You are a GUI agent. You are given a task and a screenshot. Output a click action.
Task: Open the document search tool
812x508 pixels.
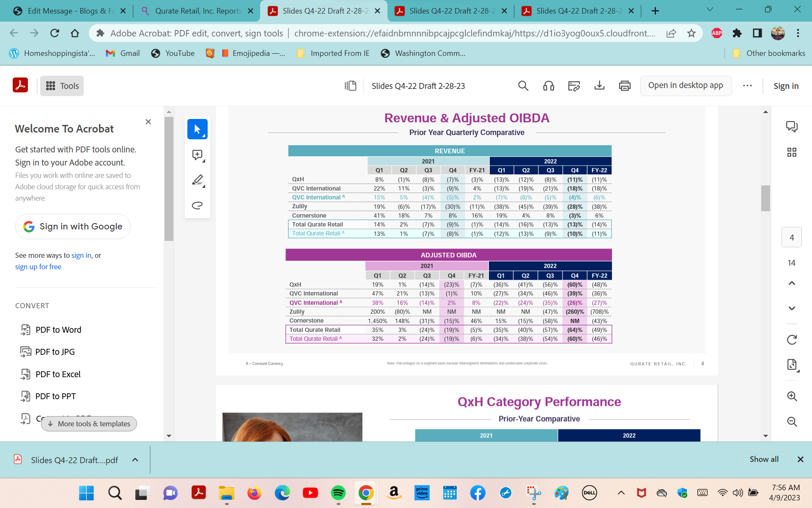[523, 86]
